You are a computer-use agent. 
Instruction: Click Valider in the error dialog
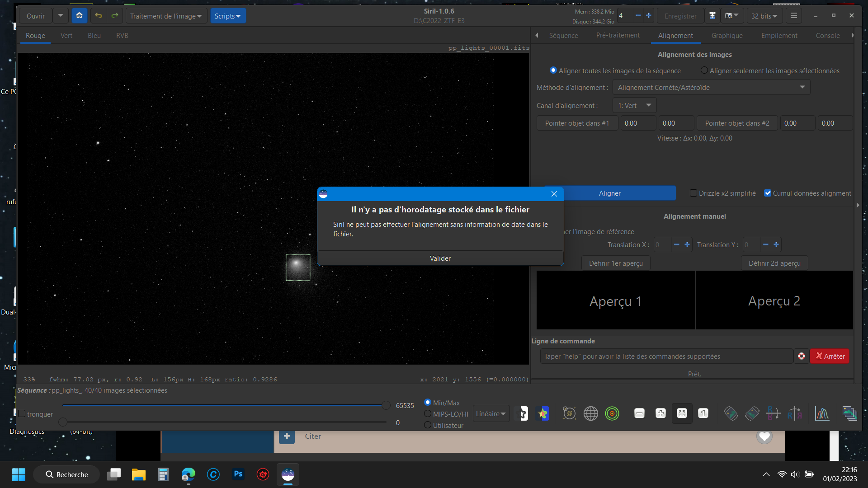440,258
